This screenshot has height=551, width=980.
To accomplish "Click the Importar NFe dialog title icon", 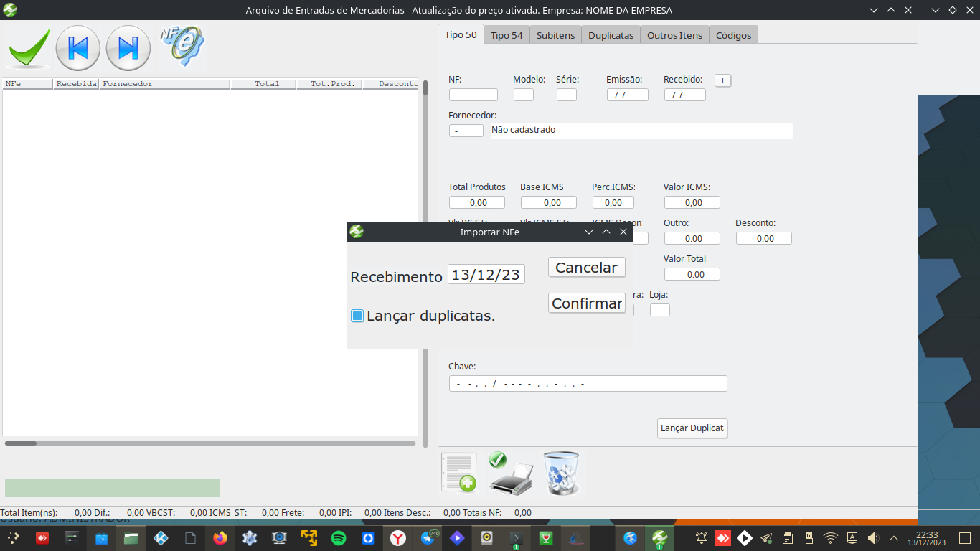I will coord(357,232).
